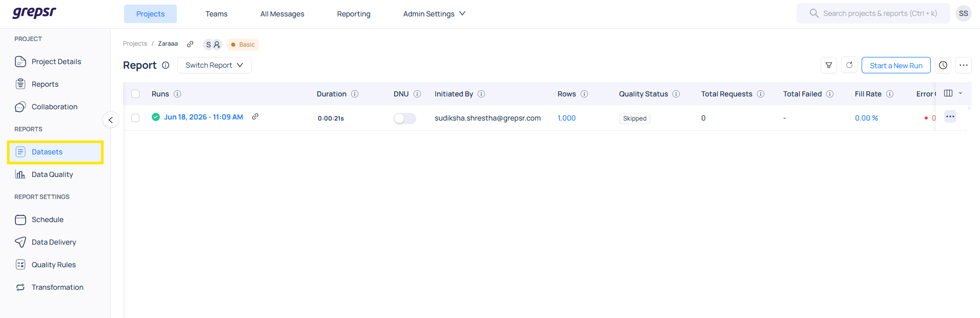Click the 1,000 rows link
This screenshot has width=980, height=318.
[x=566, y=118]
